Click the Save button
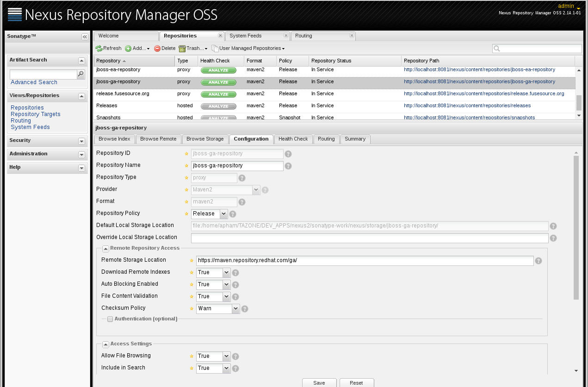 [319, 383]
